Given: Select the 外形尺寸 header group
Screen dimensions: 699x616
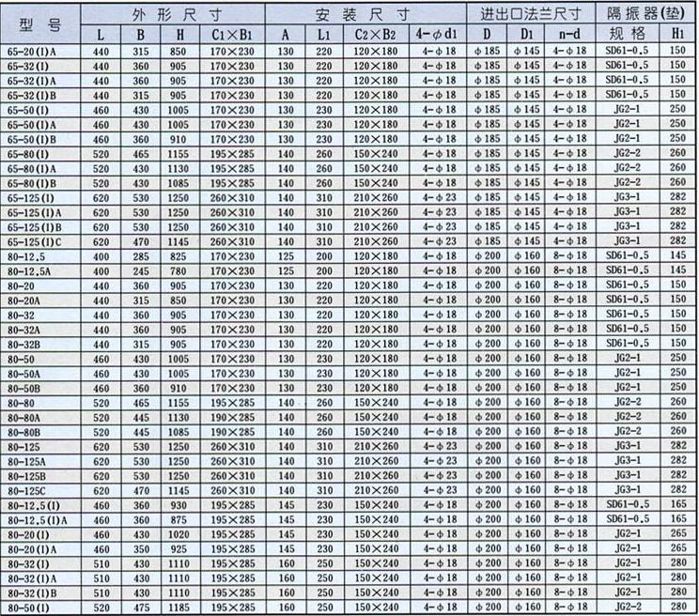Looking at the screenshot, I should [173, 15].
